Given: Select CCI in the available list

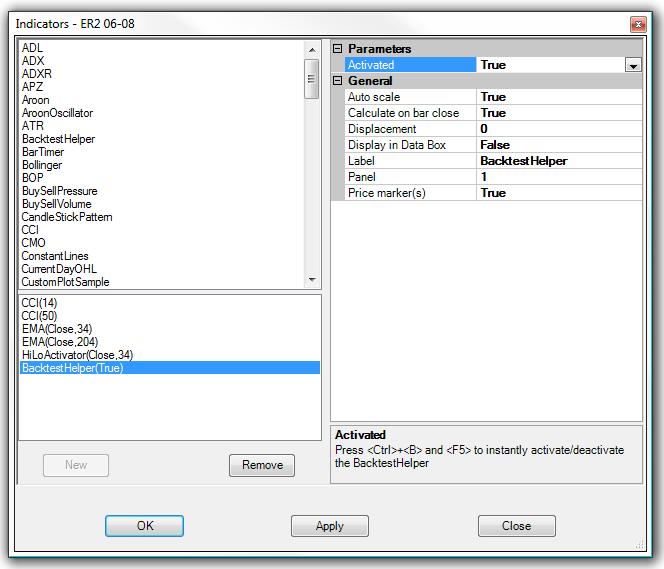Looking at the screenshot, I should (x=30, y=230).
